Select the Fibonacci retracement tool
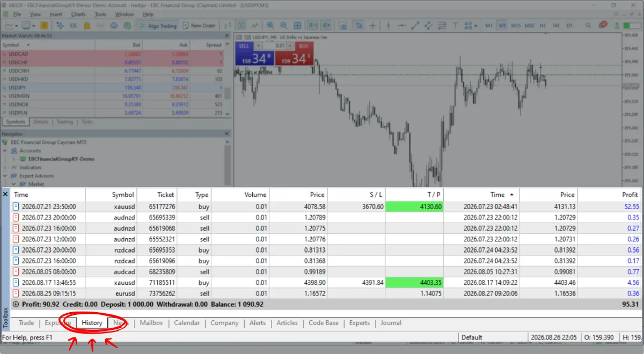The width and height of the screenshot is (644, 354). point(442,25)
